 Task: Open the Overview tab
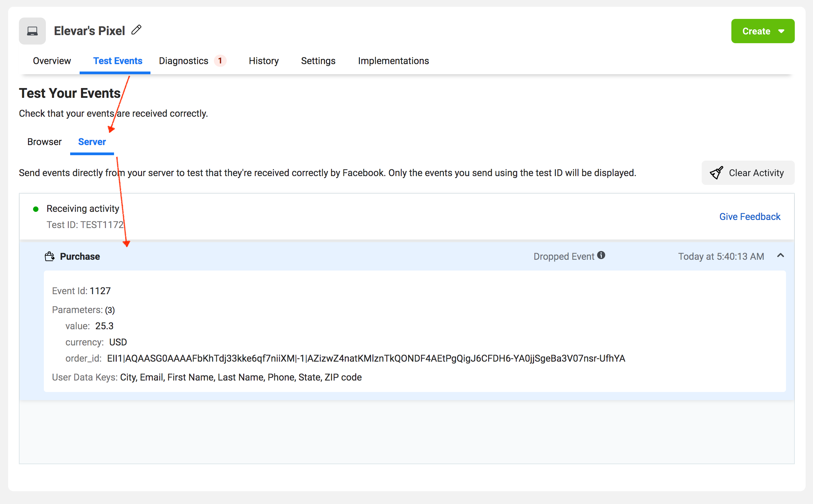(52, 61)
